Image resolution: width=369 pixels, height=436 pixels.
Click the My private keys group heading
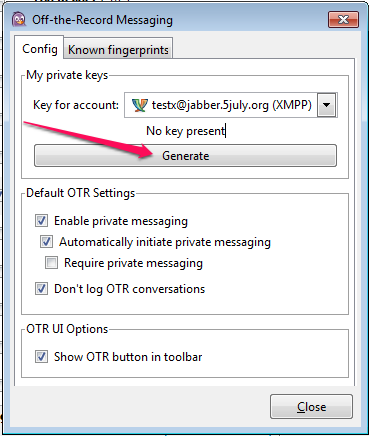point(67,75)
